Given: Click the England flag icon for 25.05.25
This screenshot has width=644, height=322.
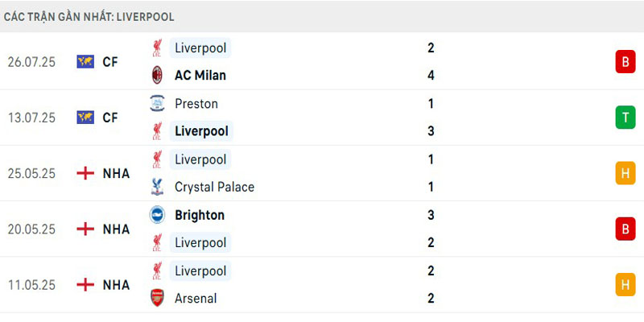Looking at the screenshot, I should (x=85, y=173).
